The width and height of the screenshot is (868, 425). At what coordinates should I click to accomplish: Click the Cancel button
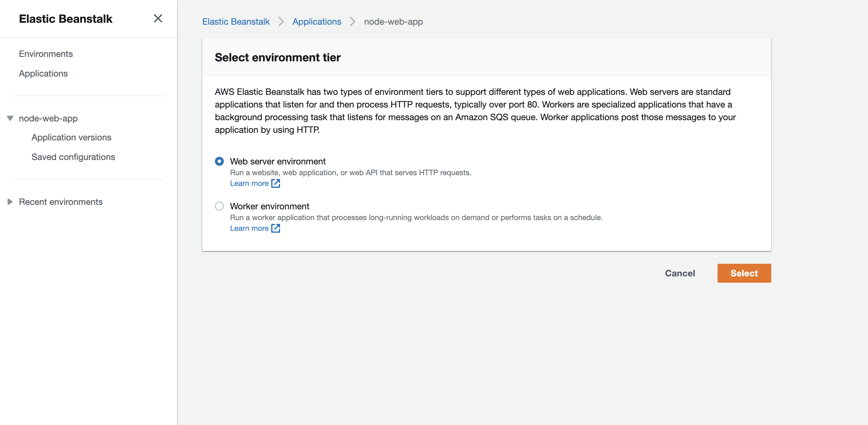click(680, 273)
